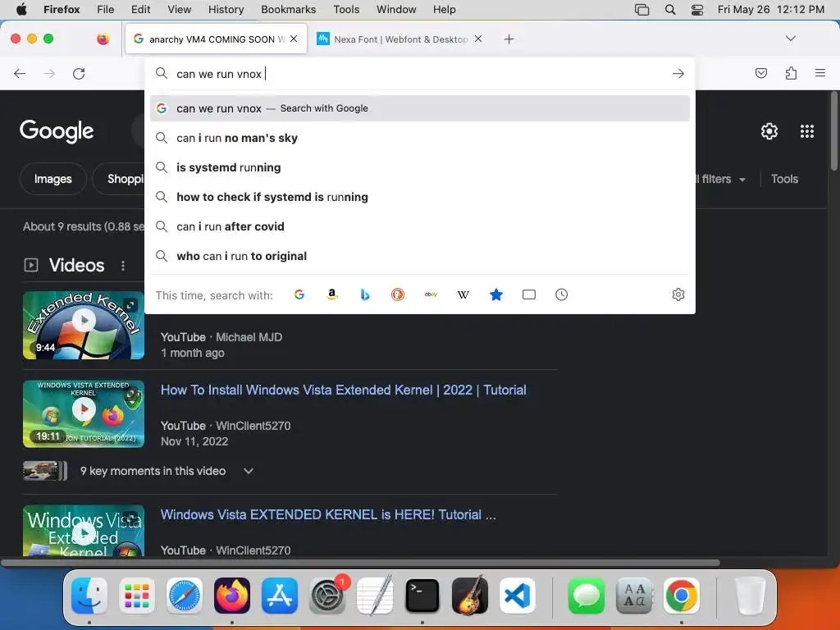Open Control Center in the menu bar
840x630 pixels.
[x=697, y=10]
